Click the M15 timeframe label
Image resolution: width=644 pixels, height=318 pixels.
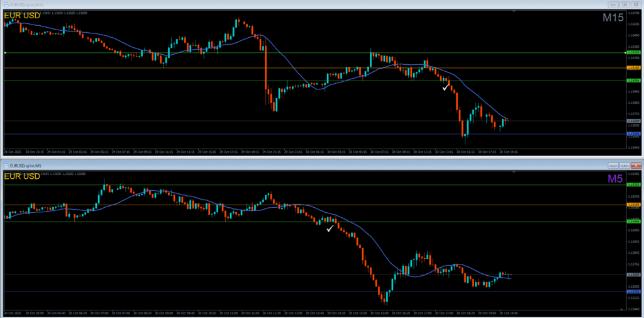click(613, 18)
